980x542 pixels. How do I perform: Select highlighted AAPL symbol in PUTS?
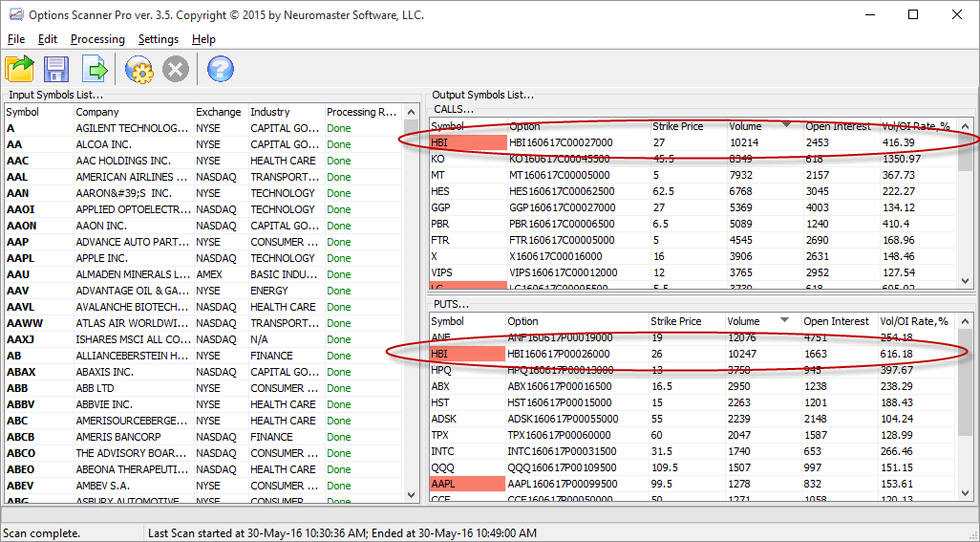tap(467, 484)
